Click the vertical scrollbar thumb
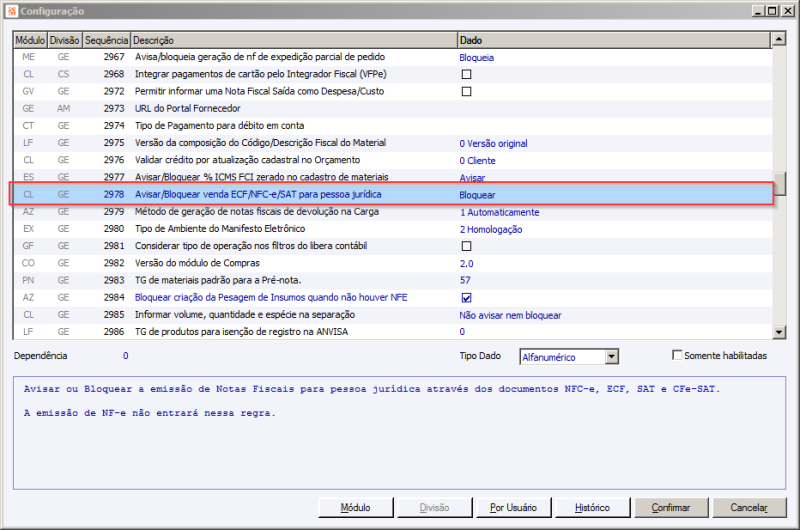The height and width of the screenshot is (530, 800). point(779,184)
